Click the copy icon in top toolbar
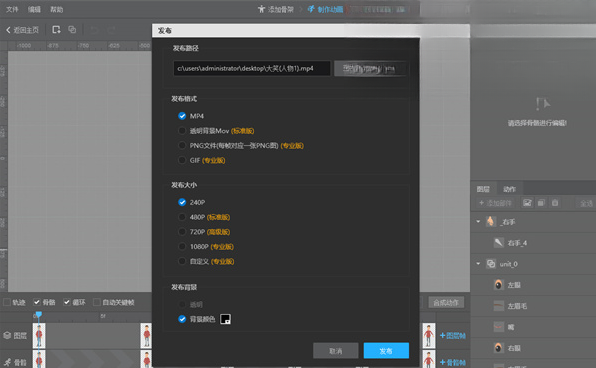The width and height of the screenshot is (596, 368). click(x=72, y=30)
